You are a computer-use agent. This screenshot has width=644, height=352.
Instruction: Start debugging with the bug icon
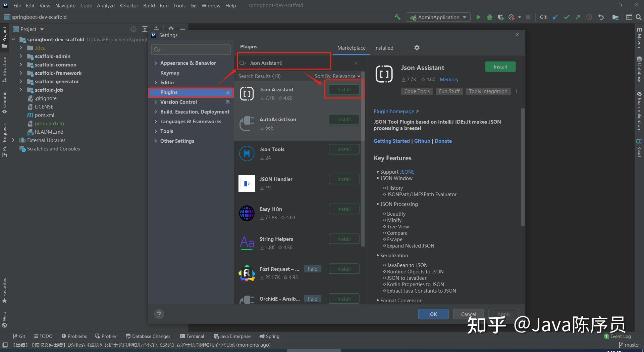point(490,17)
